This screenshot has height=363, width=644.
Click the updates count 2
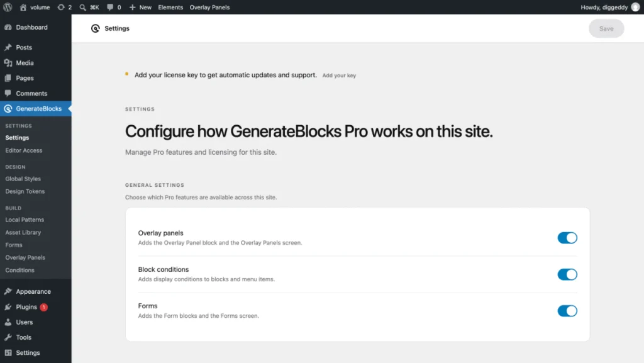pos(70,7)
